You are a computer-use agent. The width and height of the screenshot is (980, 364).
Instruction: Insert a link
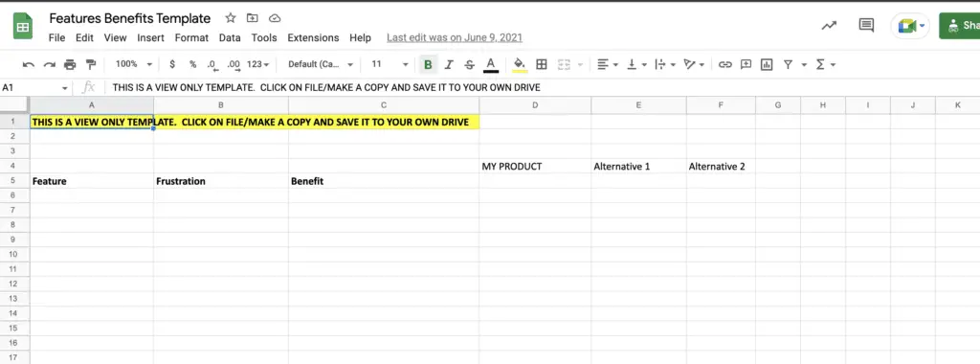725,64
